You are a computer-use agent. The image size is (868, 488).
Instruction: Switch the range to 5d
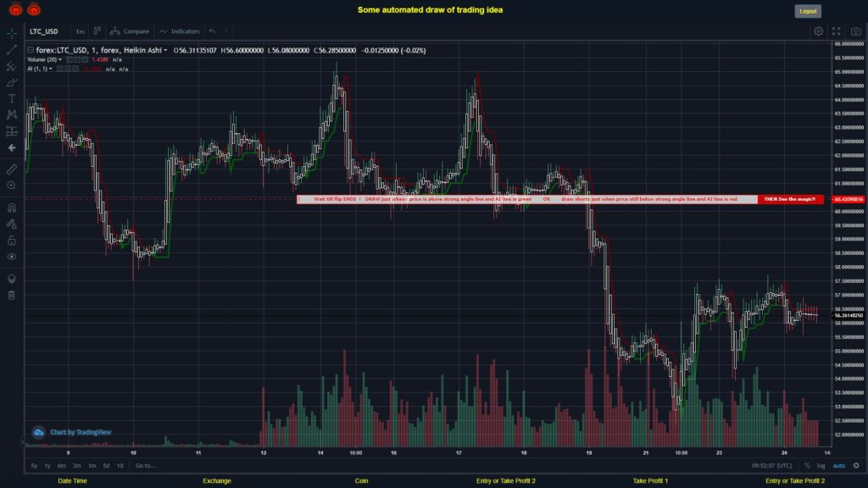pyautogui.click(x=106, y=466)
